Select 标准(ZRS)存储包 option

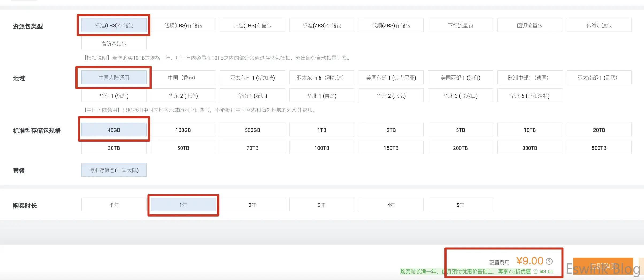(322, 25)
